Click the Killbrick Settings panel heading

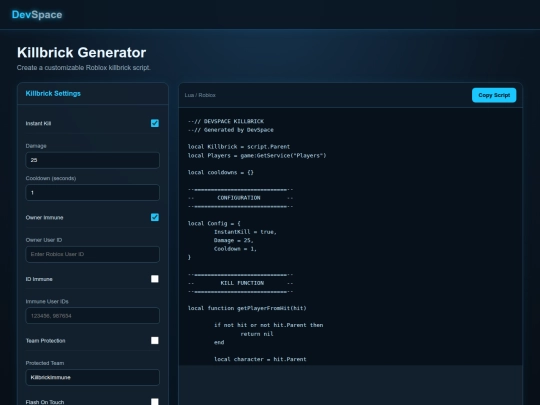53,93
